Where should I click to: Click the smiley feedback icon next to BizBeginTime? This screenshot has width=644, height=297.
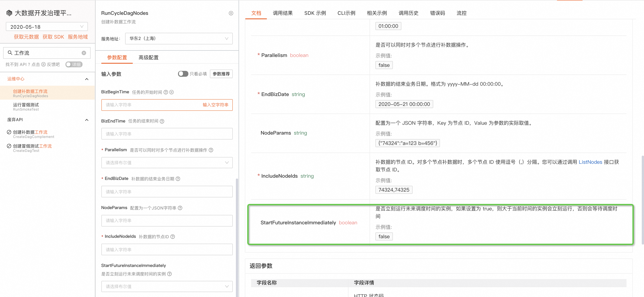172,92
